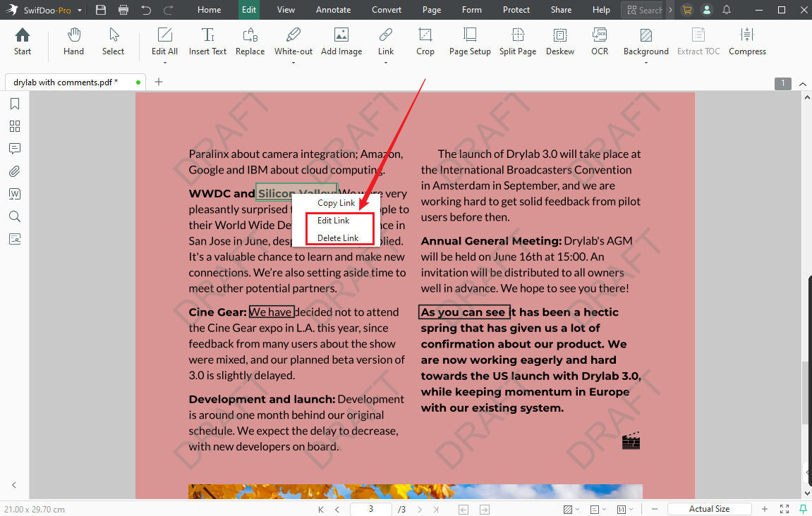
Task: Switch to the View tab
Action: tap(286, 10)
